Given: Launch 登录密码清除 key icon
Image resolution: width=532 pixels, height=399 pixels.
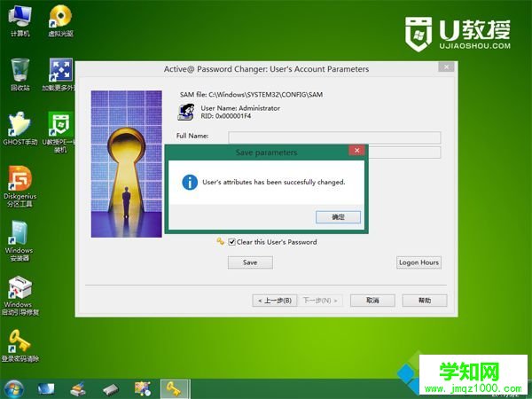Looking at the screenshot, I should tap(20, 346).
